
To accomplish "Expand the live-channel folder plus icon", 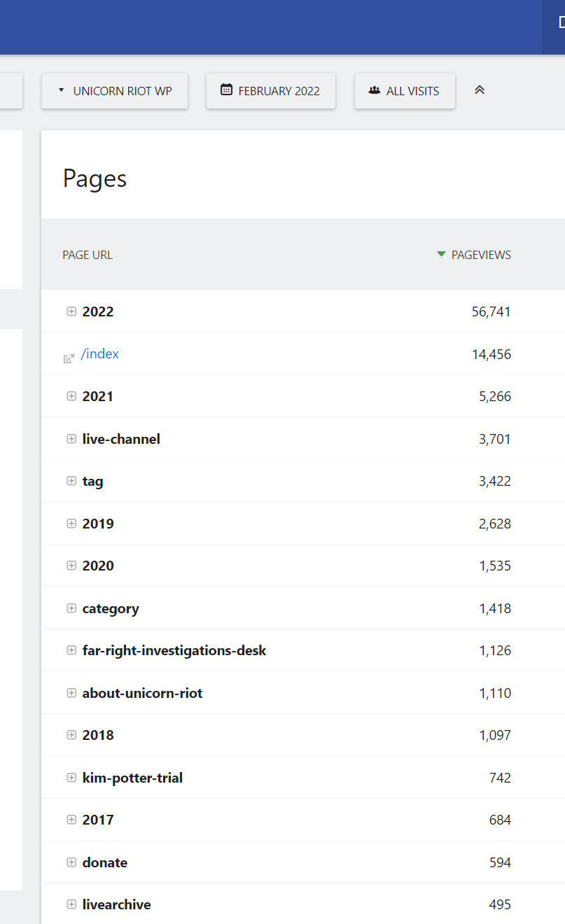I will (71, 439).
